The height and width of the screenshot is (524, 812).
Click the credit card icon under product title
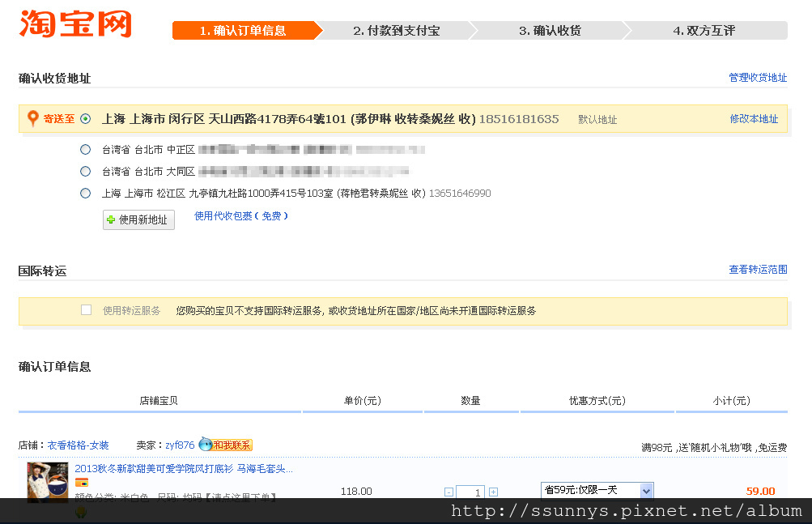tap(82, 483)
